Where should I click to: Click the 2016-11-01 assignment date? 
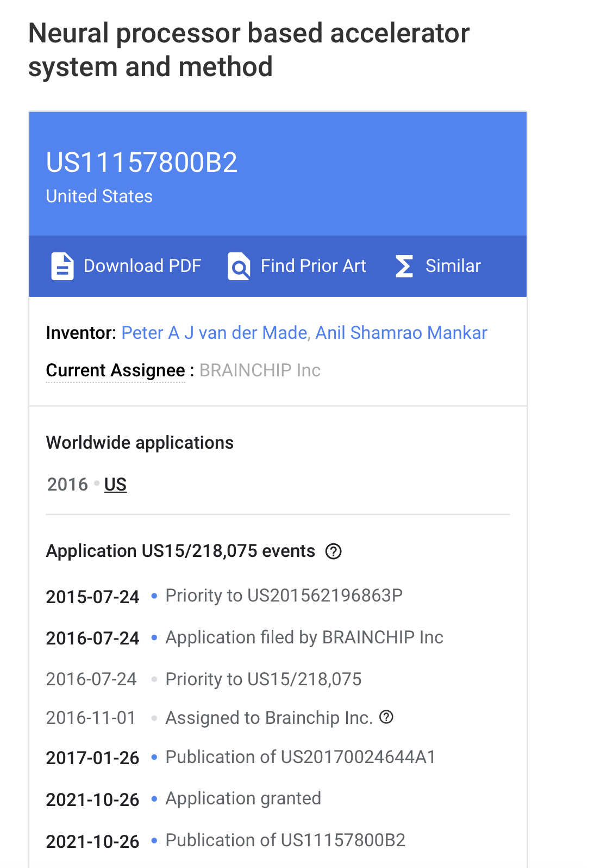click(x=91, y=718)
